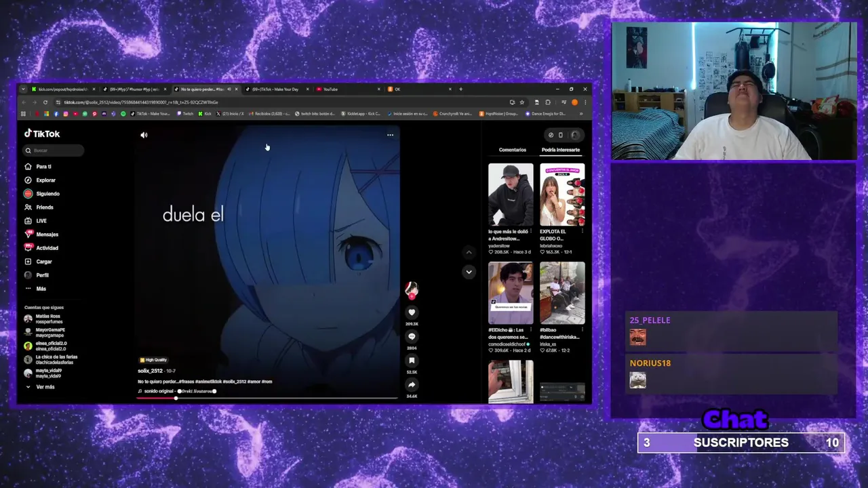Screen dimensions: 868x488
Task: Open the video three-dot options menu
Action: tap(390, 135)
